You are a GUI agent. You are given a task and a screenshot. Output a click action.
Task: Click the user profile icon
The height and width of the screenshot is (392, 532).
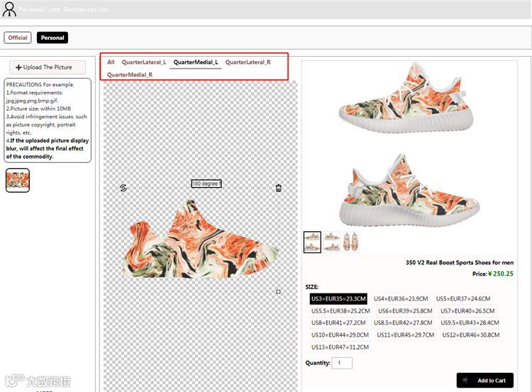click(x=9, y=9)
